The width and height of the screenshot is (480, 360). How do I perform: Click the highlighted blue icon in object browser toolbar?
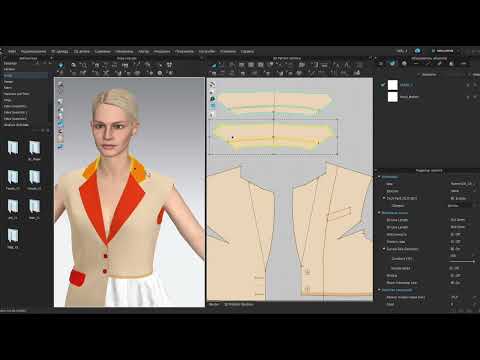[393, 63]
